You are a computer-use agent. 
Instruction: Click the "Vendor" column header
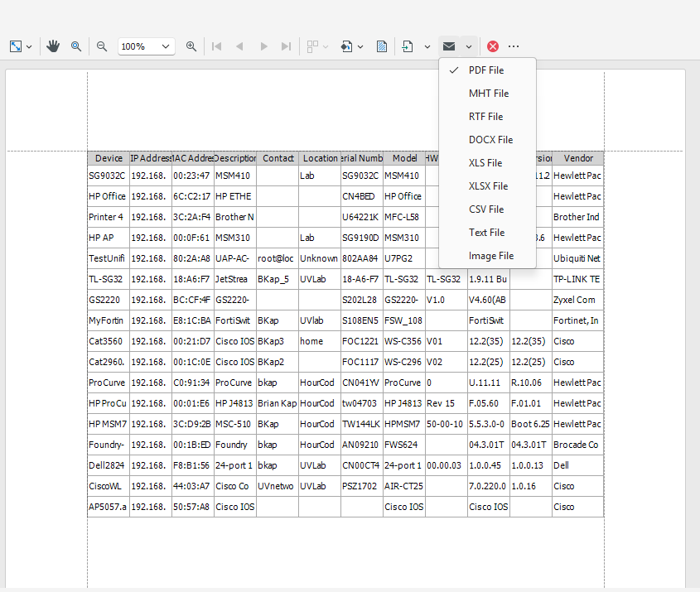[578, 158]
